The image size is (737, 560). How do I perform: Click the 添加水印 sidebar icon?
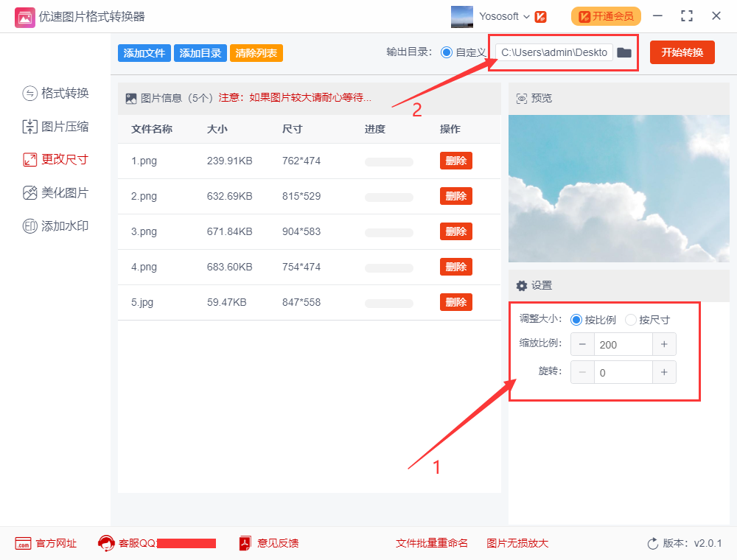(x=29, y=226)
